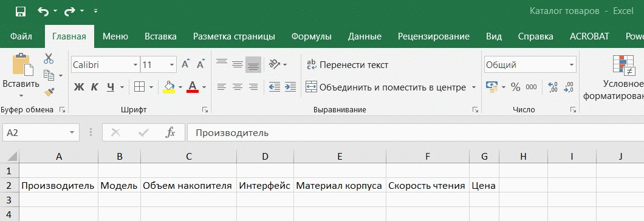Viewport: 644px width, 221px height.
Task: Apply percent style with the % icon
Action: click(515, 87)
